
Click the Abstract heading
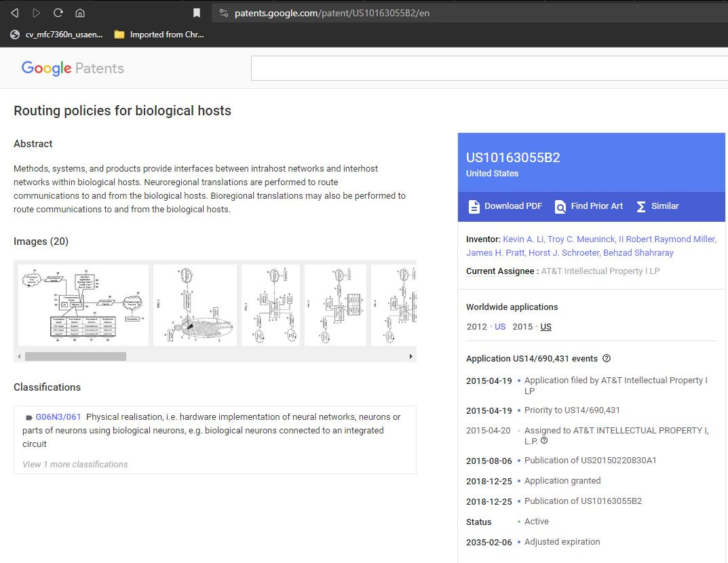(x=33, y=144)
